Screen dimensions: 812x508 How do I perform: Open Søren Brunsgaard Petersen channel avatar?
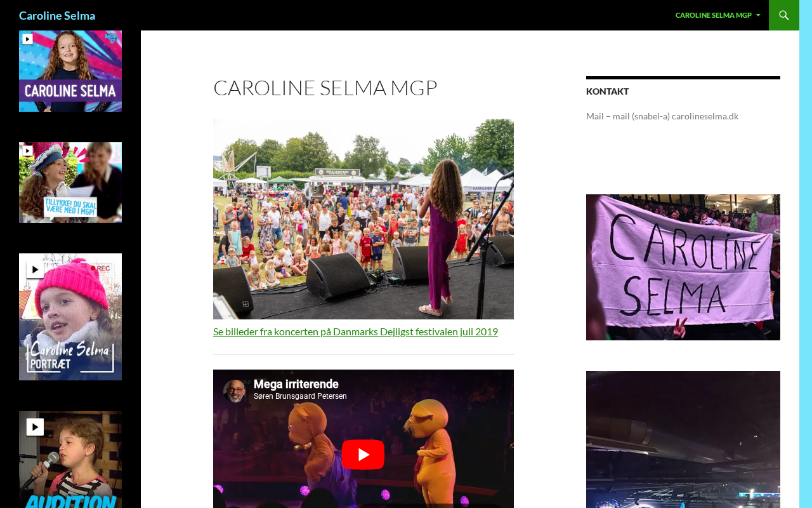(x=235, y=391)
